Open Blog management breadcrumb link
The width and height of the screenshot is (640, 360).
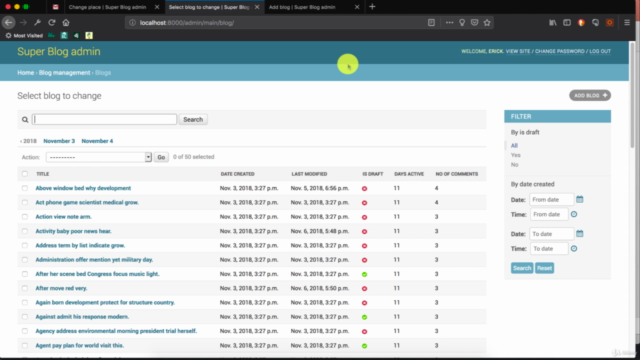pyautogui.click(x=64, y=73)
